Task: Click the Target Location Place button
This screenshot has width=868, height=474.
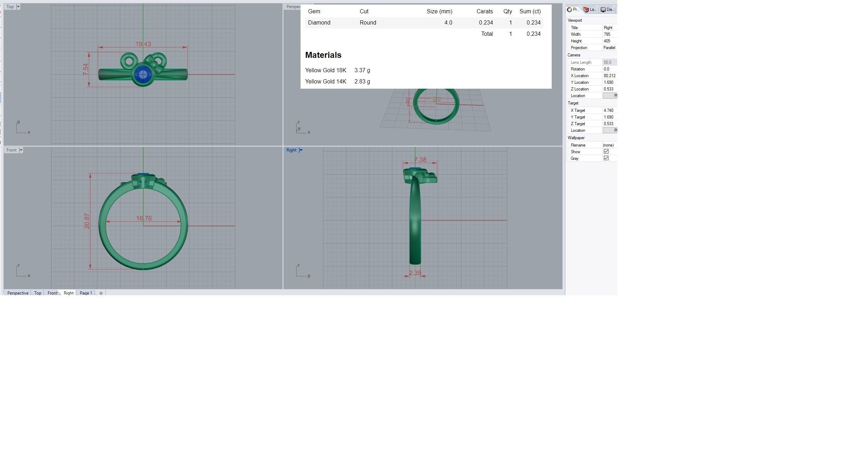Action: click(610, 130)
